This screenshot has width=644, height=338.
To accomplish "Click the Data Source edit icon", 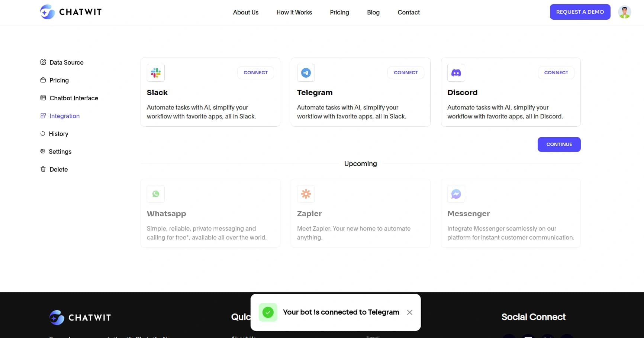I will (43, 62).
